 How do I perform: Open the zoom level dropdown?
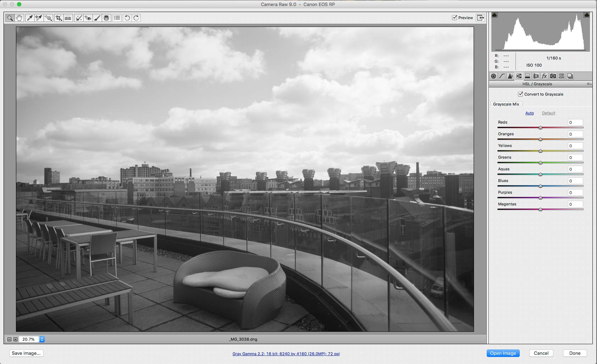coord(42,339)
